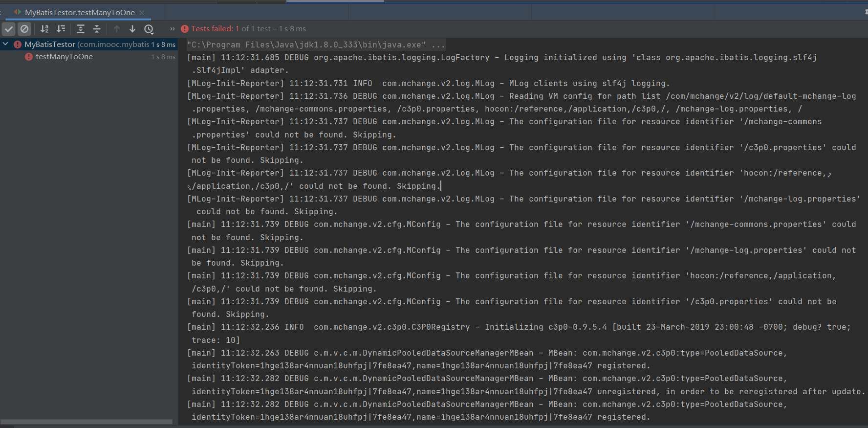The height and width of the screenshot is (428, 868).
Task: Select testManyToOne in the test tree
Action: tap(64, 57)
